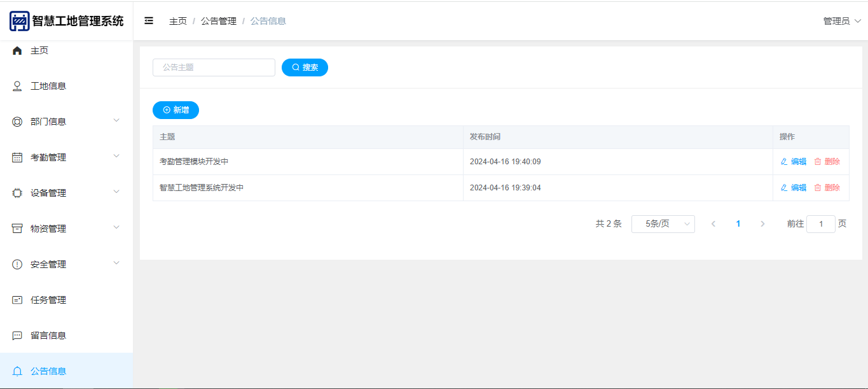This screenshot has height=389, width=868.
Task: Select page 1 in pagination
Action: tap(738, 224)
